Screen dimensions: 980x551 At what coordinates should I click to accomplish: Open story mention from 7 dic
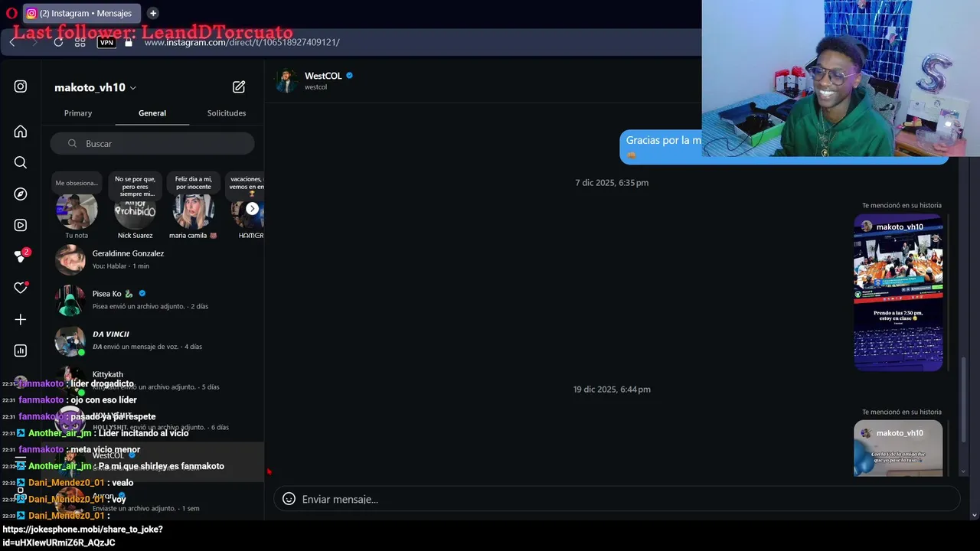pyautogui.click(x=898, y=292)
